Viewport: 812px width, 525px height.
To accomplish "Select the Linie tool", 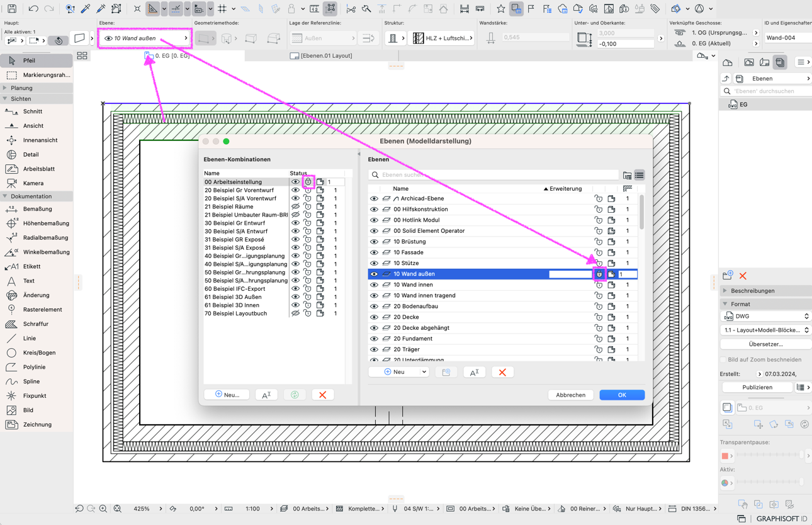I will tap(37, 338).
